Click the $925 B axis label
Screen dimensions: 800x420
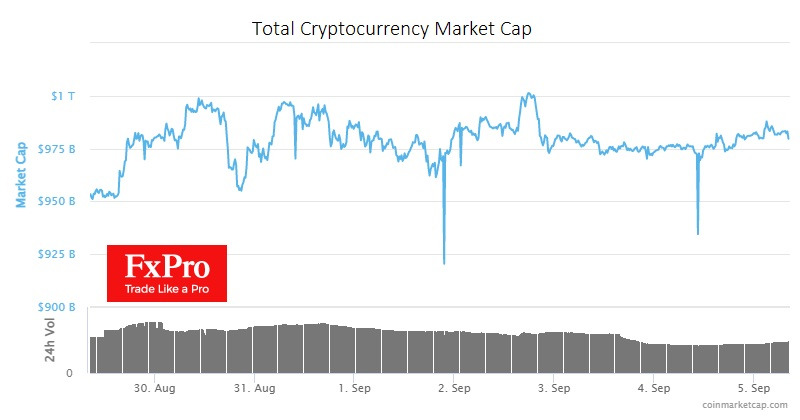pyautogui.click(x=57, y=255)
